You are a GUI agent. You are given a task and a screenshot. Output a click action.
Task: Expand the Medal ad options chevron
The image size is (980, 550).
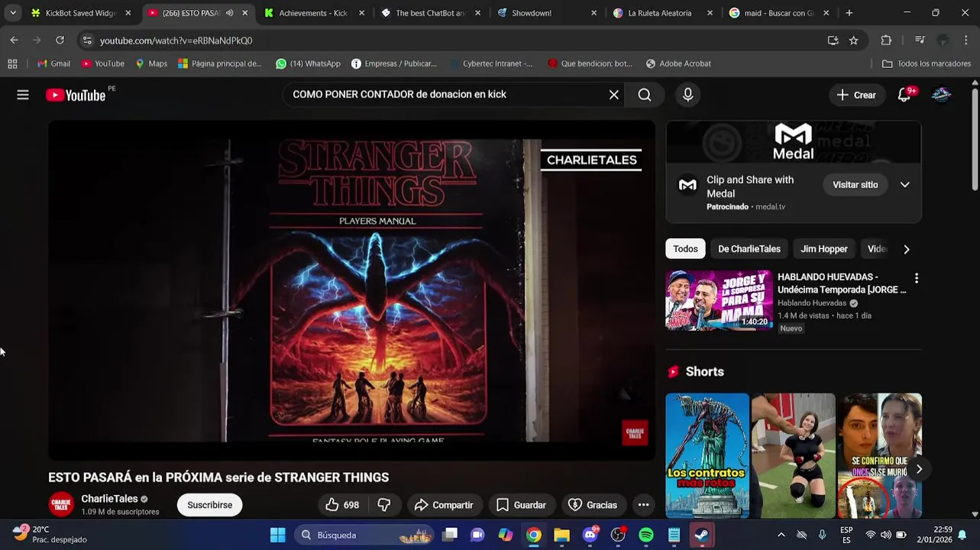coord(905,185)
